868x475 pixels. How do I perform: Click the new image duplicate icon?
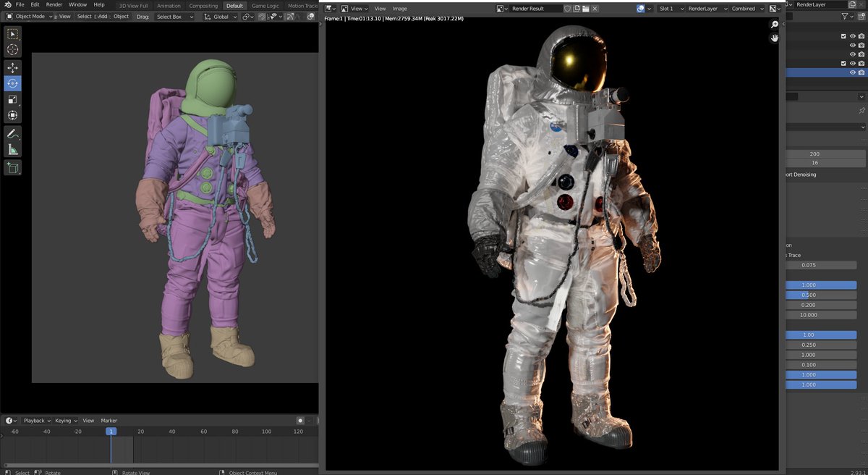point(576,9)
